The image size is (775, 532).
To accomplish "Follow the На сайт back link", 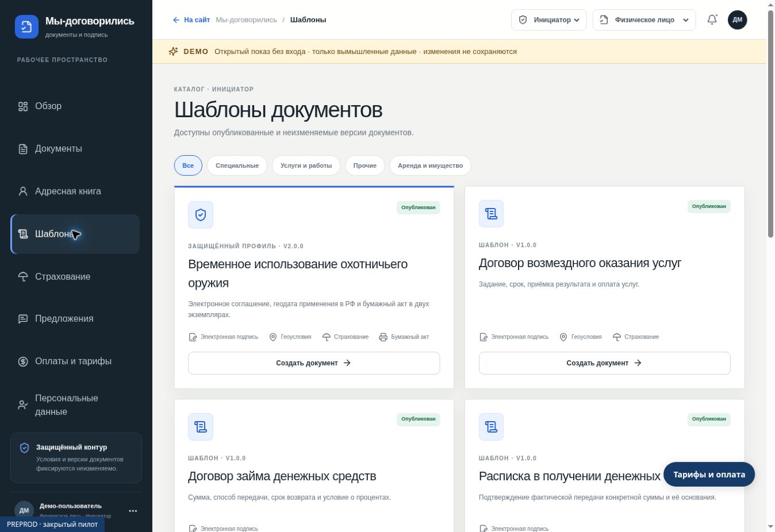I will (x=191, y=20).
